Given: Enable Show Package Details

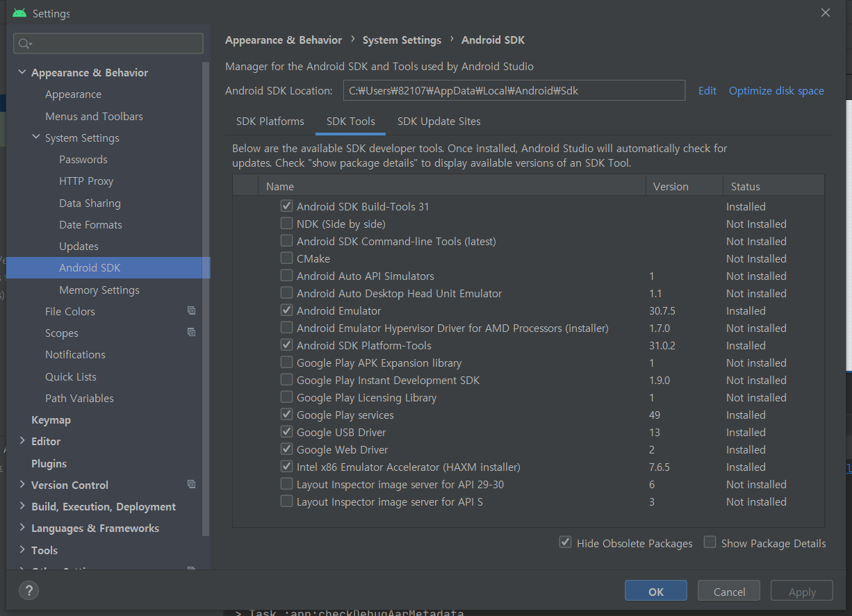Looking at the screenshot, I should click(710, 542).
